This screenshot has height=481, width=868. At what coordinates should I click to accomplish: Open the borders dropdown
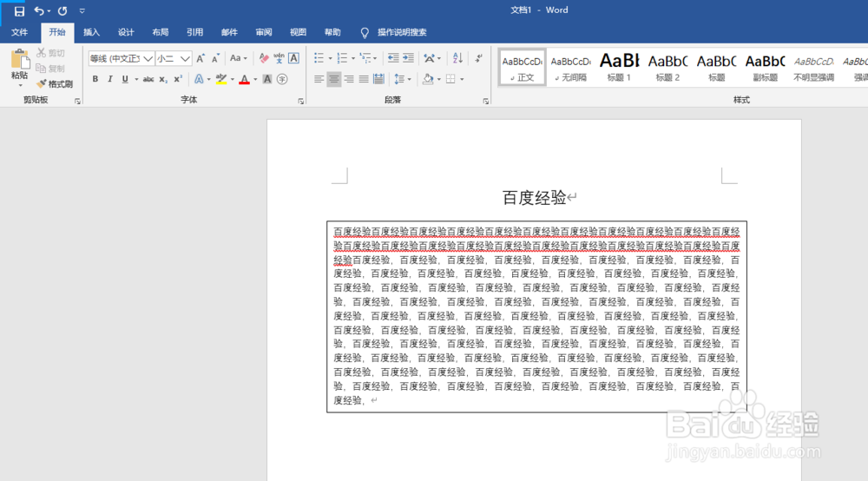point(462,79)
